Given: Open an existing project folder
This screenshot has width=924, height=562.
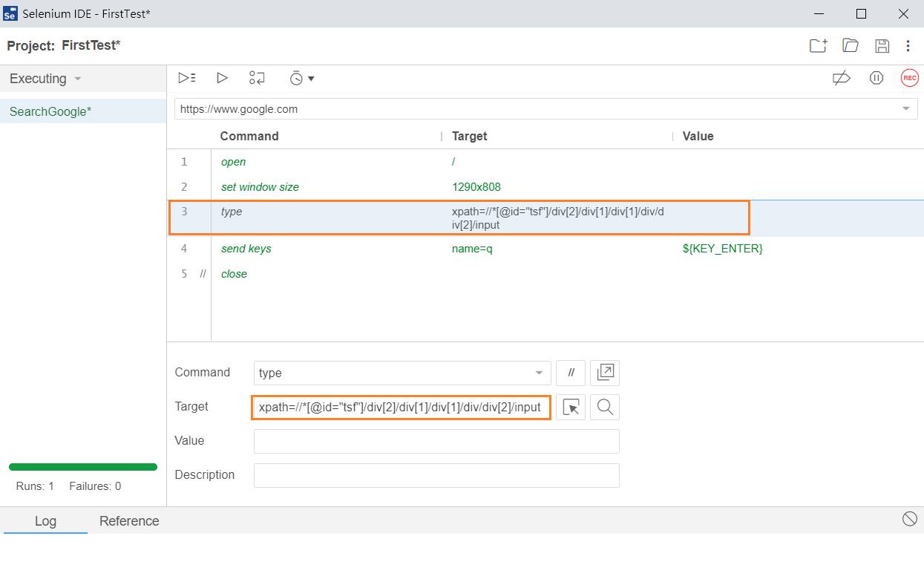Looking at the screenshot, I should 851,46.
